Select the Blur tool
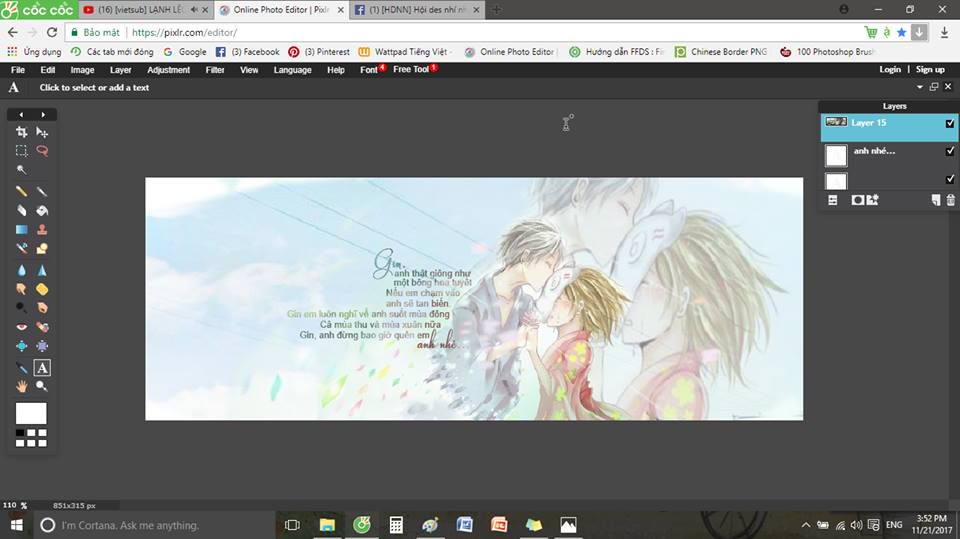 pyautogui.click(x=21, y=270)
